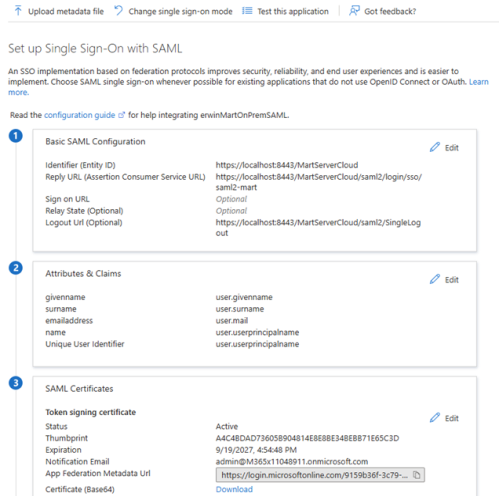Image resolution: width=499 pixels, height=496 pixels.
Task: Select Upload metadata file in toolbar
Action: pos(59,11)
